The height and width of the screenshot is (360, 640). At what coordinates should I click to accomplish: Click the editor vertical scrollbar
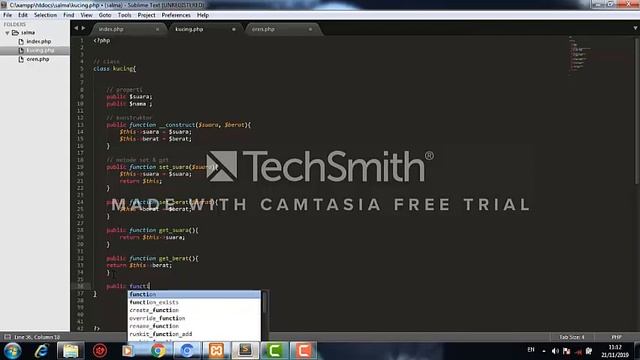[x=636, y=110]
